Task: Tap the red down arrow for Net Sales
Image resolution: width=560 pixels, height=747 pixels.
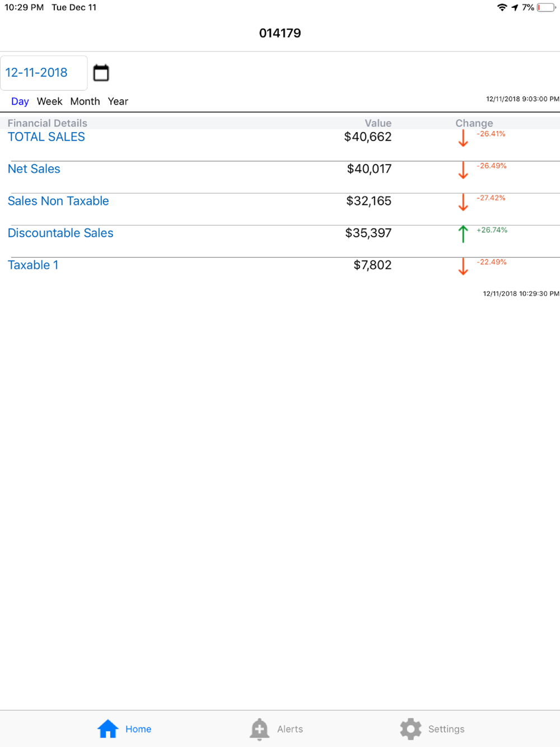Action: tap(463, 170)
